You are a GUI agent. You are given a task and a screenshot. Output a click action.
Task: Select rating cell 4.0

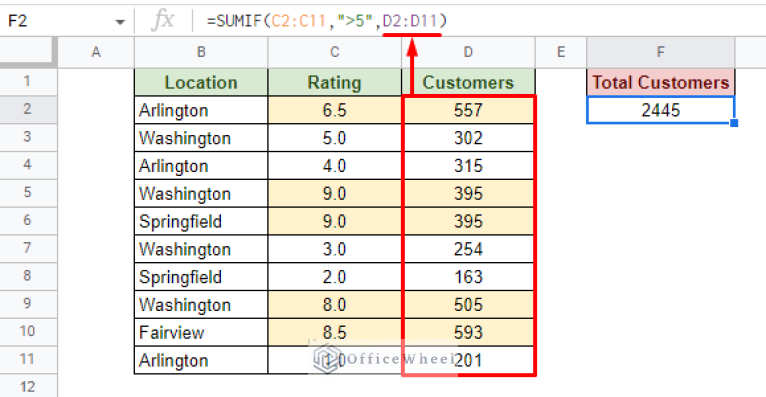coord(335,166)
